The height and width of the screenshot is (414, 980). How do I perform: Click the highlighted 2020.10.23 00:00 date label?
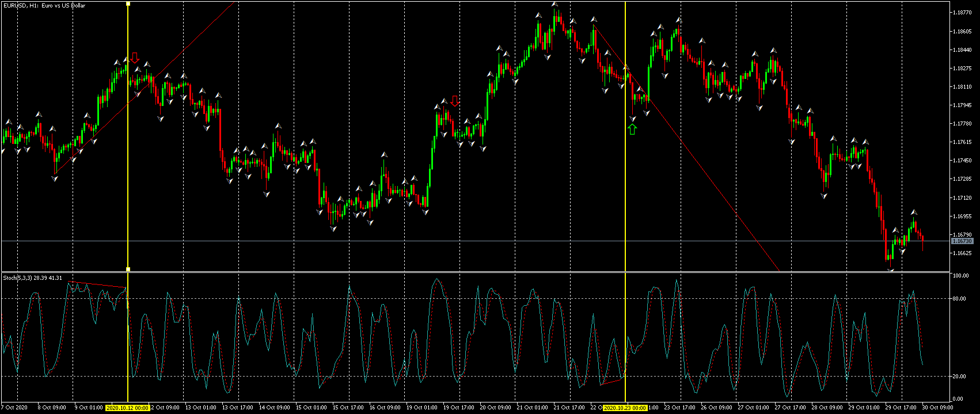625,408
